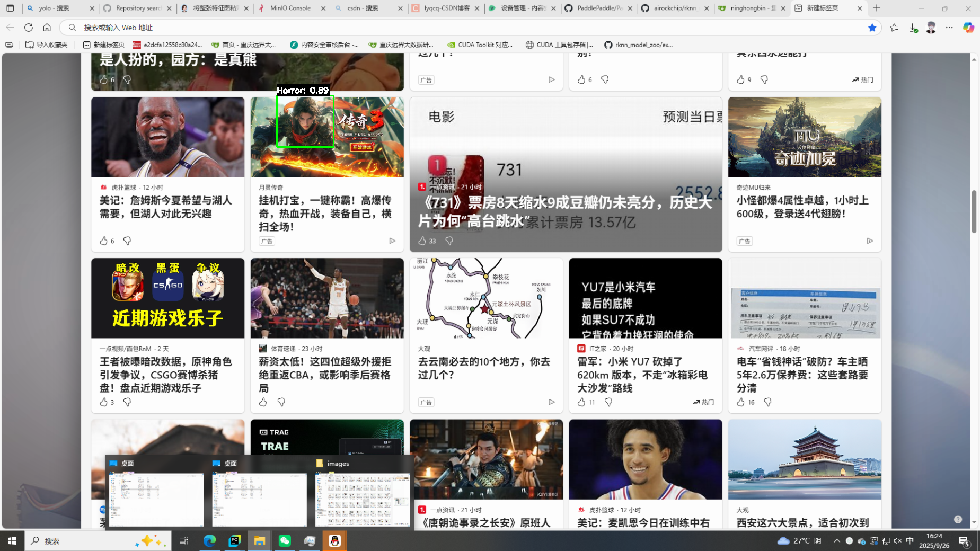This screenshot has height=551, width=980.
Task: Dislike the 731 box office article
Action: pos(449,241)
